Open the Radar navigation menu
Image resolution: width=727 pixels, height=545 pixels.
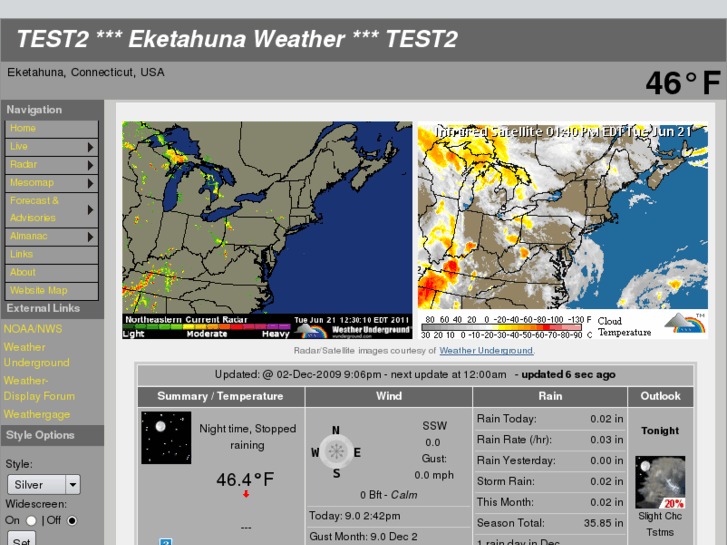51,165
